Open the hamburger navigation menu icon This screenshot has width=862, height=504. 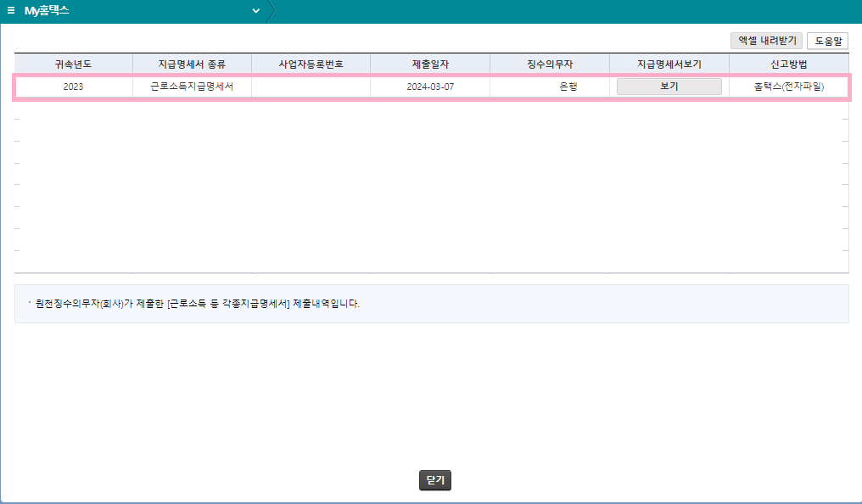pos(9,11)
